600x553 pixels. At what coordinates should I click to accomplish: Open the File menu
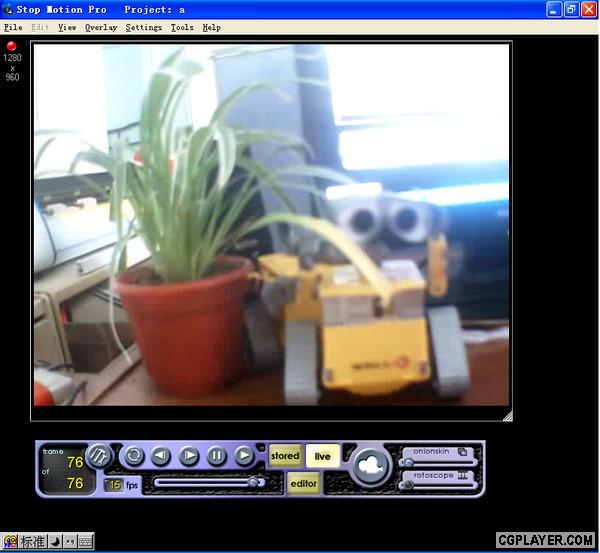13,28
